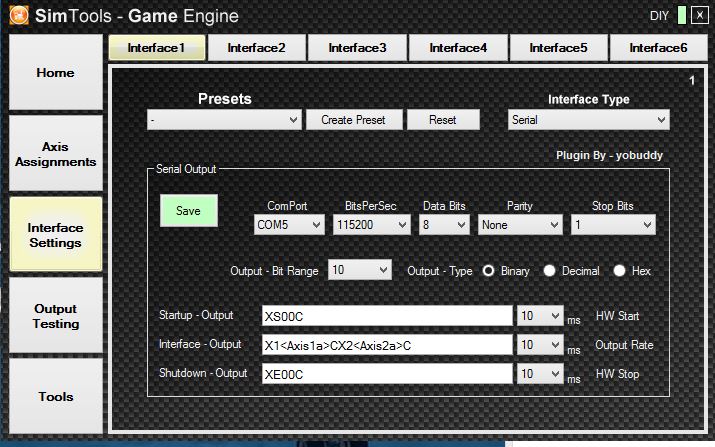Open Interface Settings section
Screen dimensions: 715x447
point(56,234)
